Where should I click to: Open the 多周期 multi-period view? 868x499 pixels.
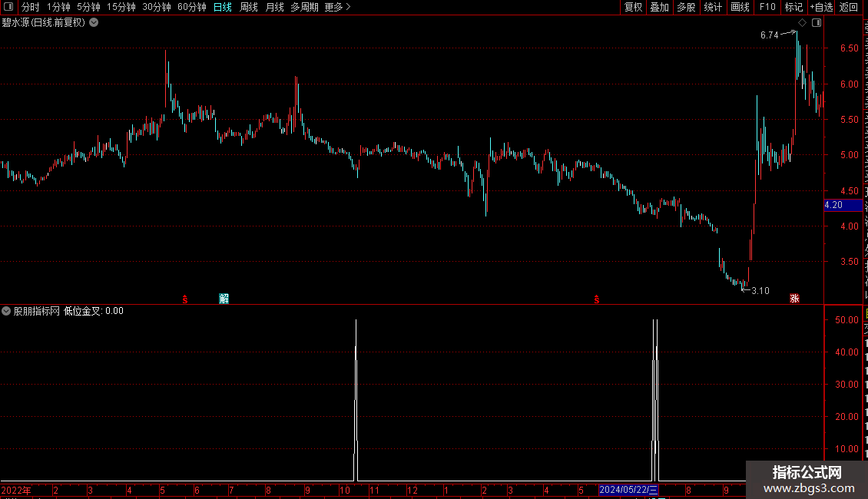(304, 7)
